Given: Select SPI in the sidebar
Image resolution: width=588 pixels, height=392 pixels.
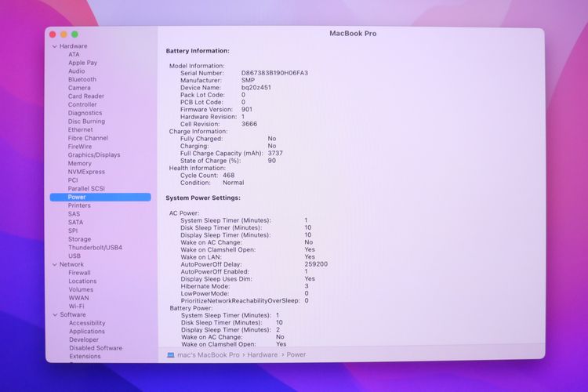Looking at the screenshot, I should pyautogui.click(x=73, y=230).
